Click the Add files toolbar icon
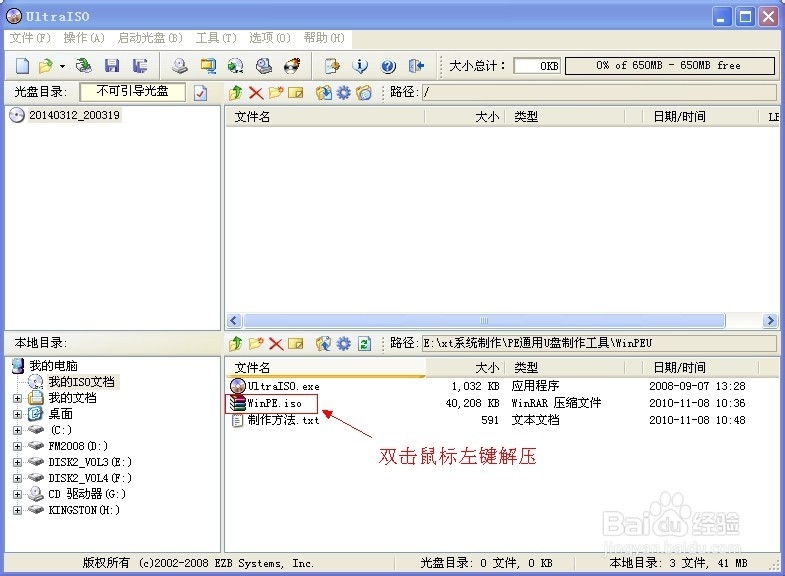Image resolution: width=785 pixels, height=576 pixels. (x=332, y=66)
